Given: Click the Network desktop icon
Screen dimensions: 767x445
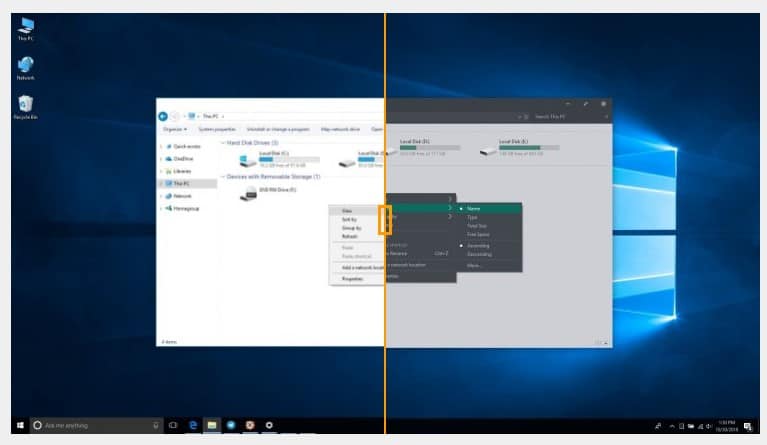Looking at the screenshot, I should pos(25,66).
